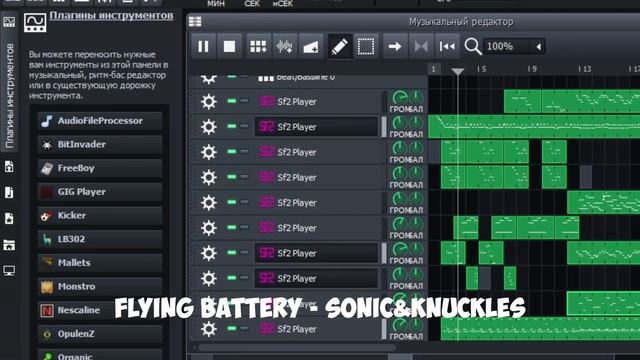Add an automation track
The image size is (640, 360).
pos(311,47)
